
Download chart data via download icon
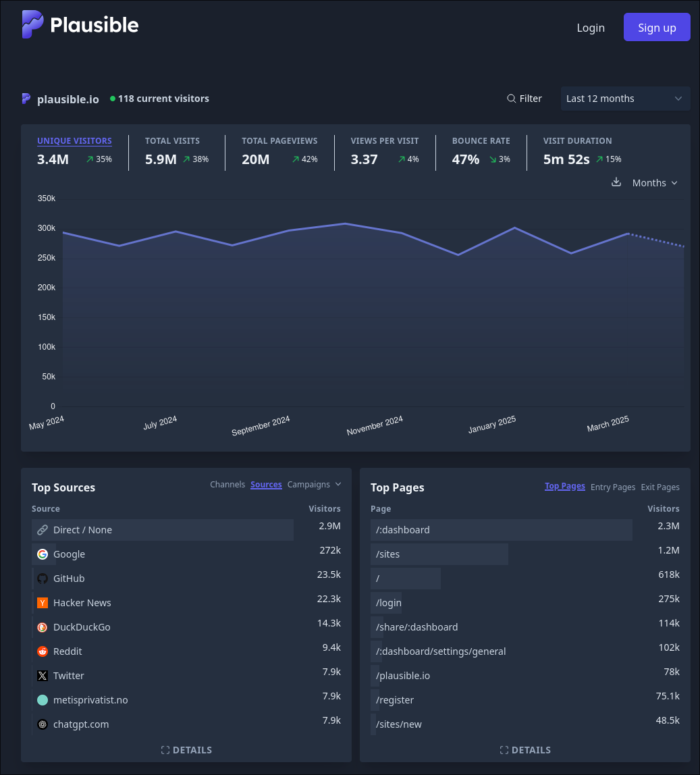(x=616, y=182)
